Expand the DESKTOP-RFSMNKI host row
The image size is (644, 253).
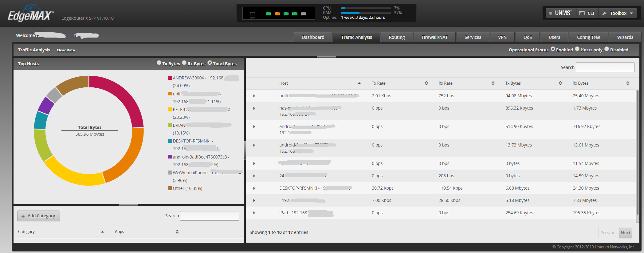254,188
